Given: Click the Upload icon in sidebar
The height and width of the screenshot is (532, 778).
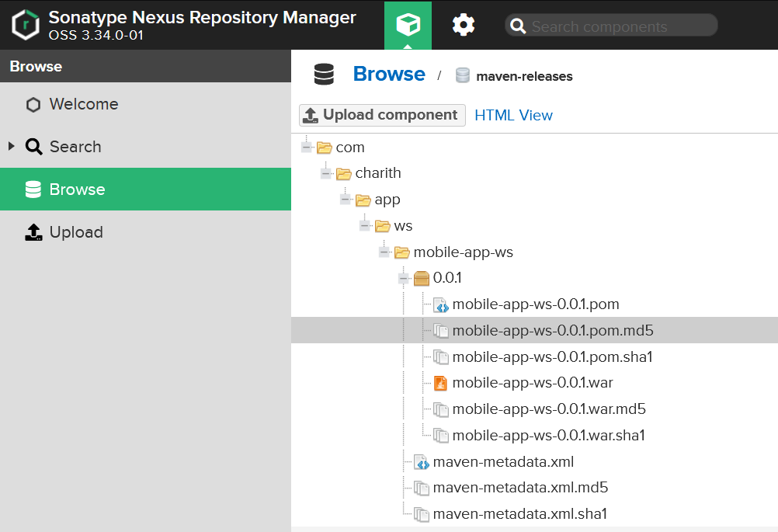Looking at the screenshot, I should click(33, 232).
